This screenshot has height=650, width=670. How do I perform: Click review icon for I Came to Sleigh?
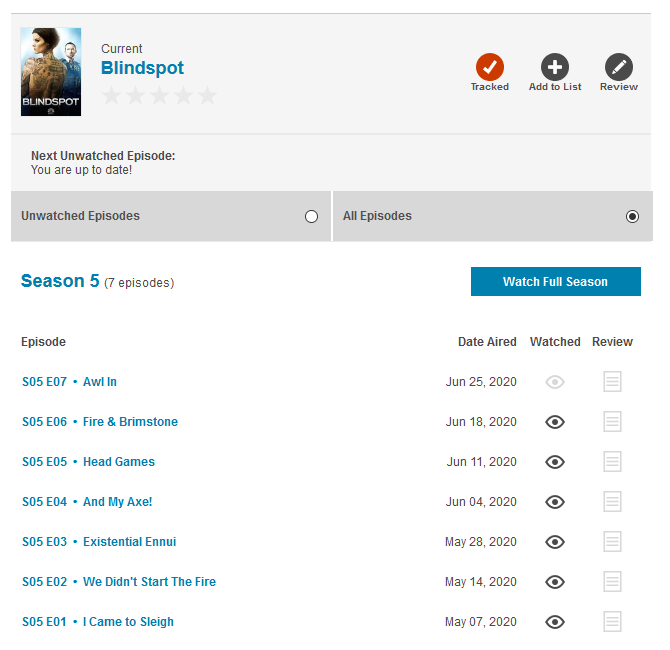(612, 622)
